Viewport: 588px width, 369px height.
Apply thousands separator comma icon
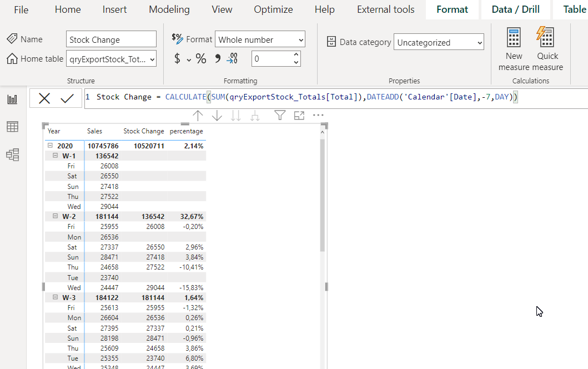[218, 58]
